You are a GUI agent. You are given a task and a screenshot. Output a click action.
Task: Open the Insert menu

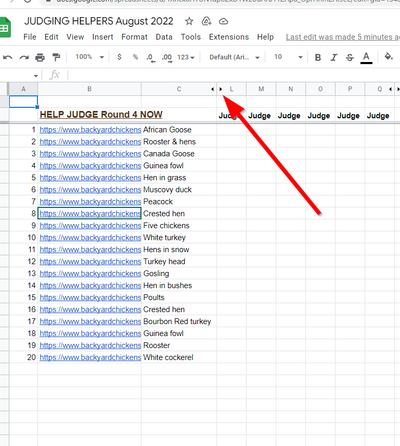(103, 37)
